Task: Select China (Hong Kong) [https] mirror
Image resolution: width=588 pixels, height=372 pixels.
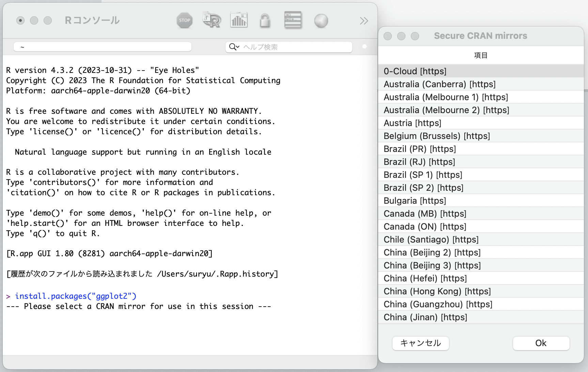Action: click(481, 291)
